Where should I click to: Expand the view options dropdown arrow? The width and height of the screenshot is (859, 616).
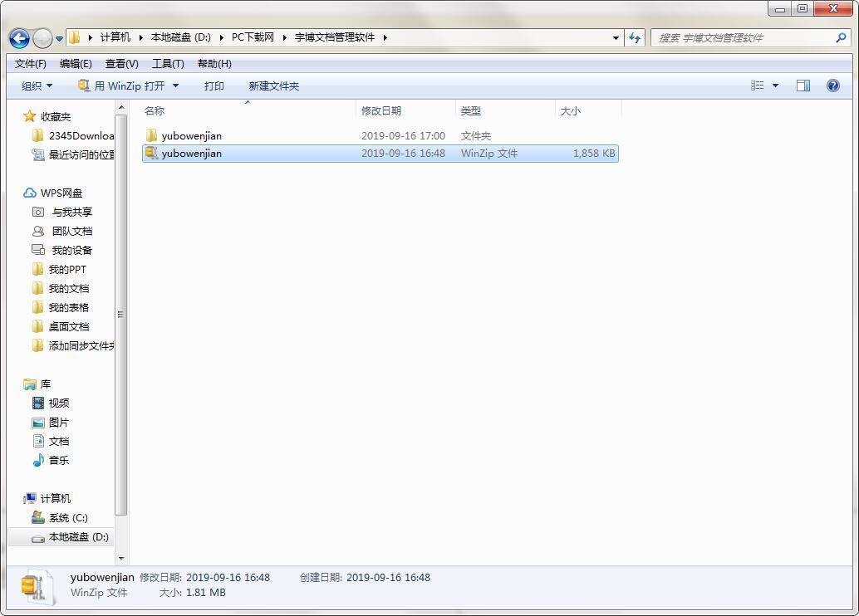(775, 86)
